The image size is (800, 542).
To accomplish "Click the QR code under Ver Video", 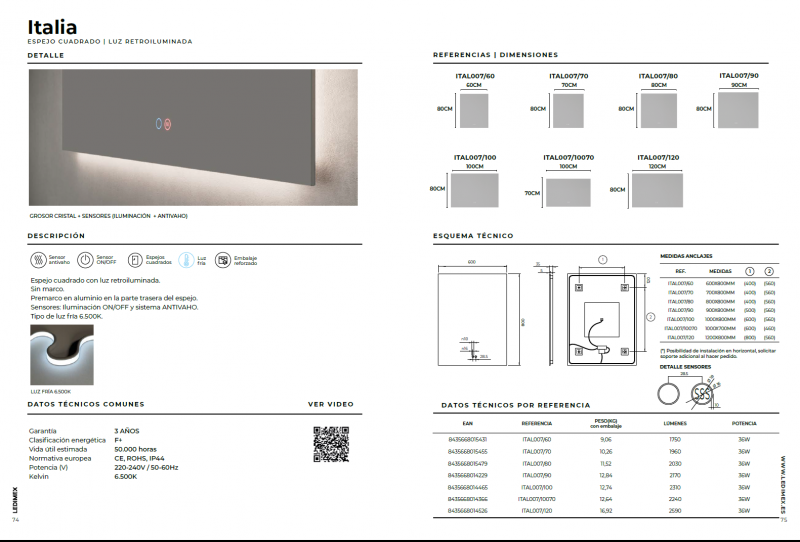I will [331, 443].
